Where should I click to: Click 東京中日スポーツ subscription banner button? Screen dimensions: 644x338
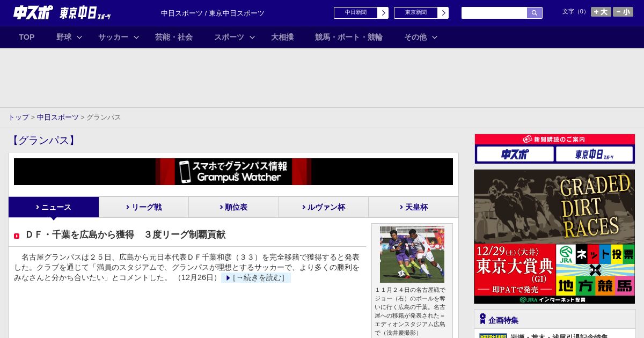coord(594,155)
